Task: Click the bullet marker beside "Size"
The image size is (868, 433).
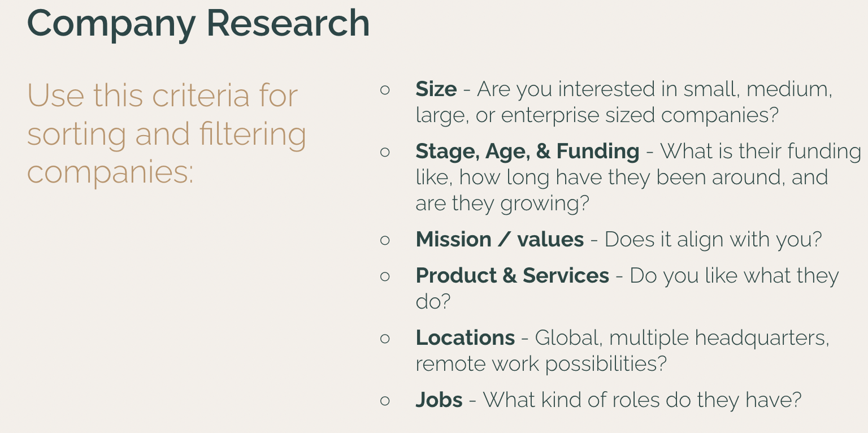Action: (385, 89)
